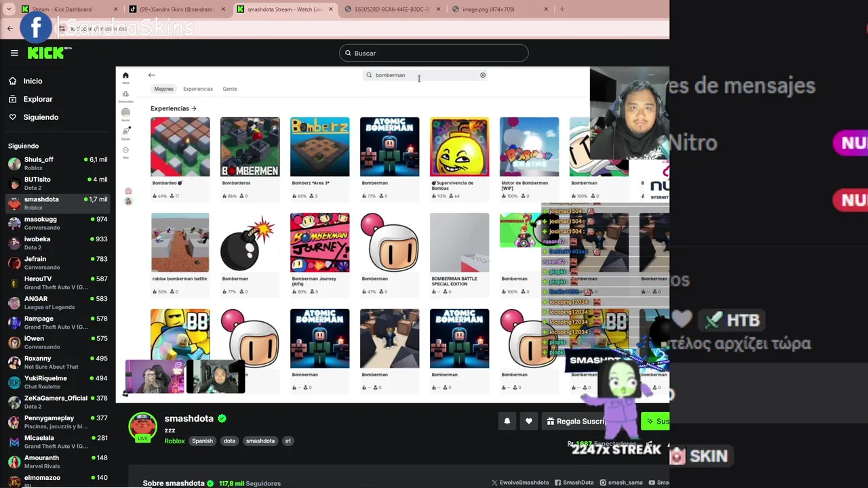
Task: Open Supervivencia de Bombas thumbnail
Action: (459, 147)
